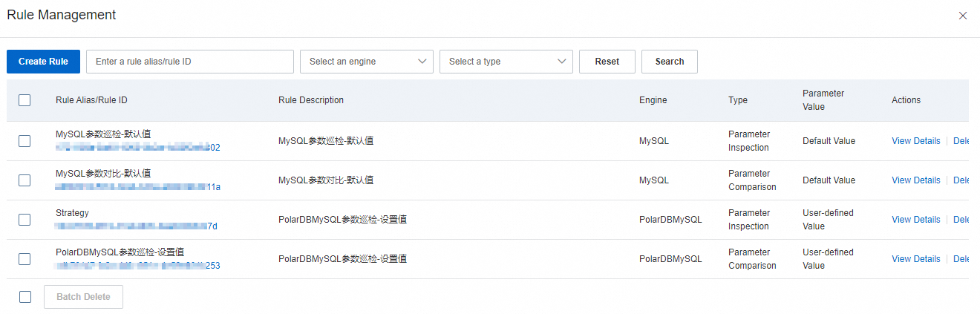Click the rule ID link ending in 11a
The height and width of the screenshot is (314, 980).
coord(138,187)
